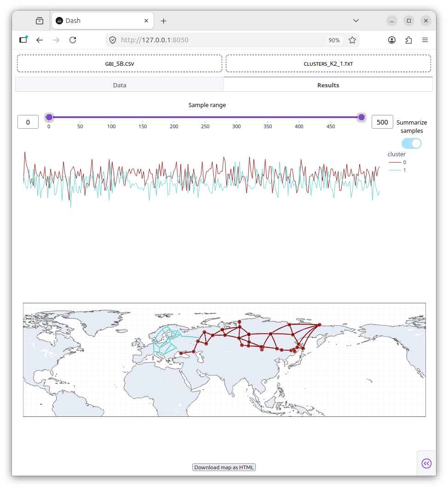Open the extensions puzzle icon
The image size is (448, 489).
pos(408,40)
